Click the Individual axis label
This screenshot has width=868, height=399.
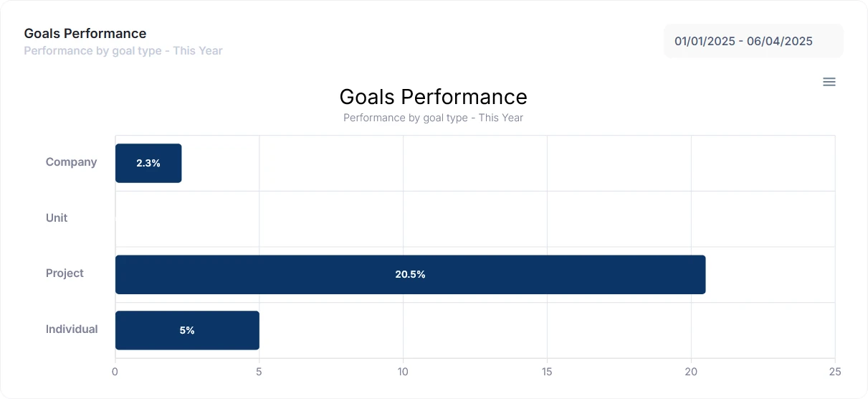[x=72, y=329]
